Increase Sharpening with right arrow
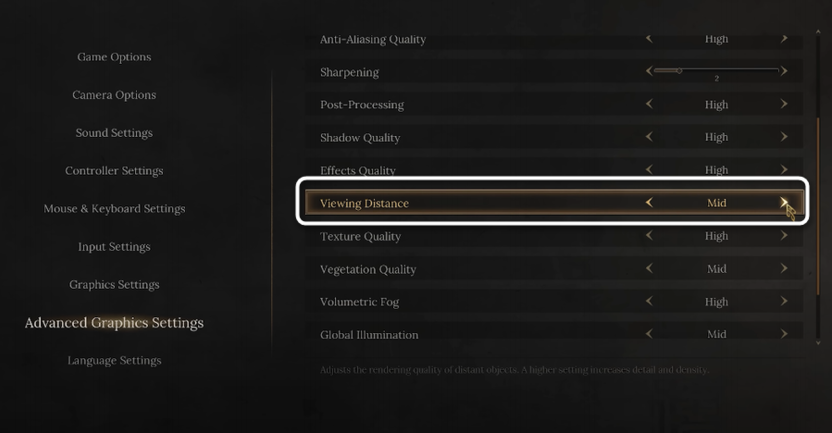 click(784, 71)
